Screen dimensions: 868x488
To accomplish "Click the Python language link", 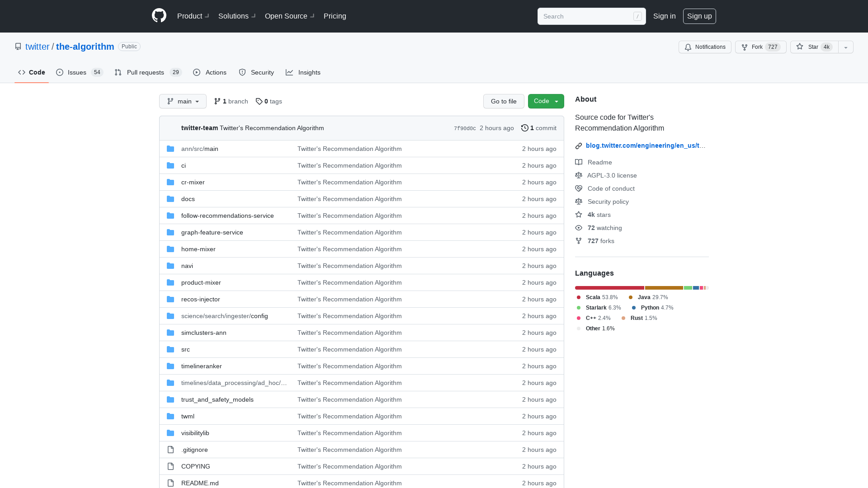I will (x=653, y=308).
